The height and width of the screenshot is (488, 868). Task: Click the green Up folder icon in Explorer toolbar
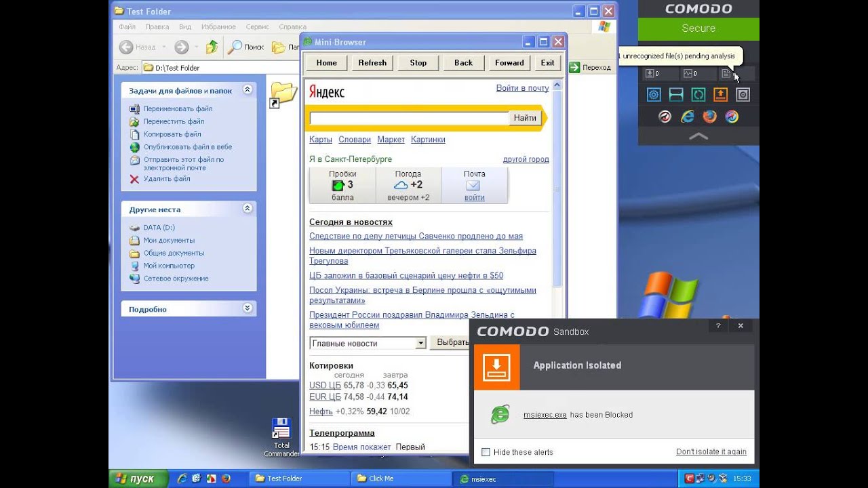tap(212, 47)
